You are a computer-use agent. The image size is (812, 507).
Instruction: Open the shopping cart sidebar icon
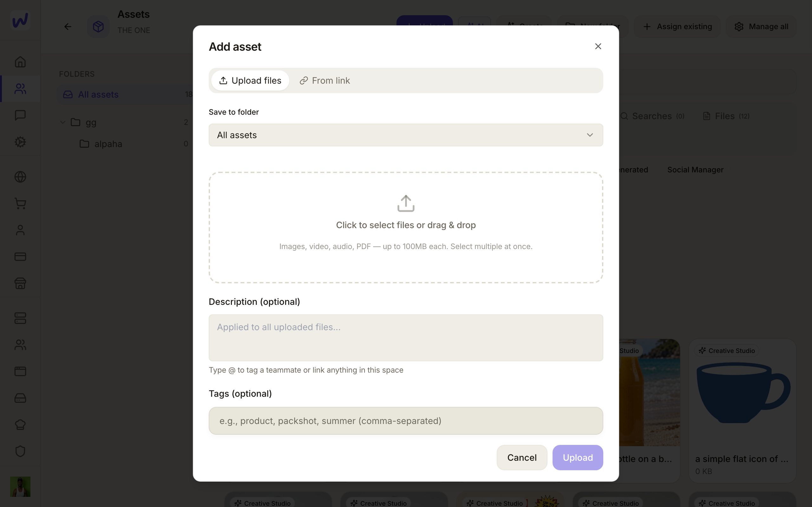[x=20, y=203]
